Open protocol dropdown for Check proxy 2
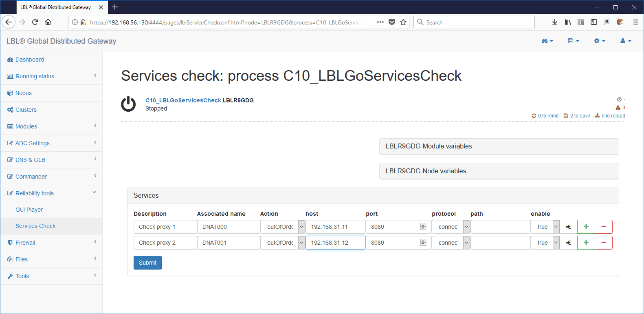The height and width of the screenshot is (314, 644). click(466, 243)
